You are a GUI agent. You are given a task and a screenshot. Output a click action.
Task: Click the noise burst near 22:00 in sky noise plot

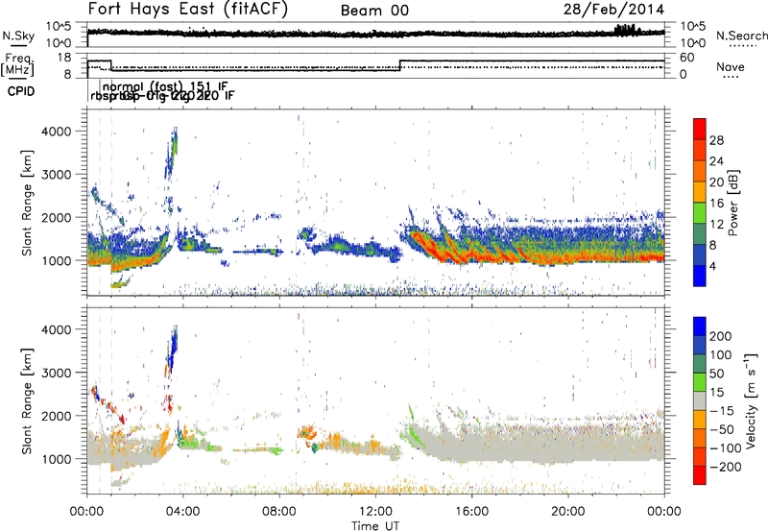tap(627, 30)
